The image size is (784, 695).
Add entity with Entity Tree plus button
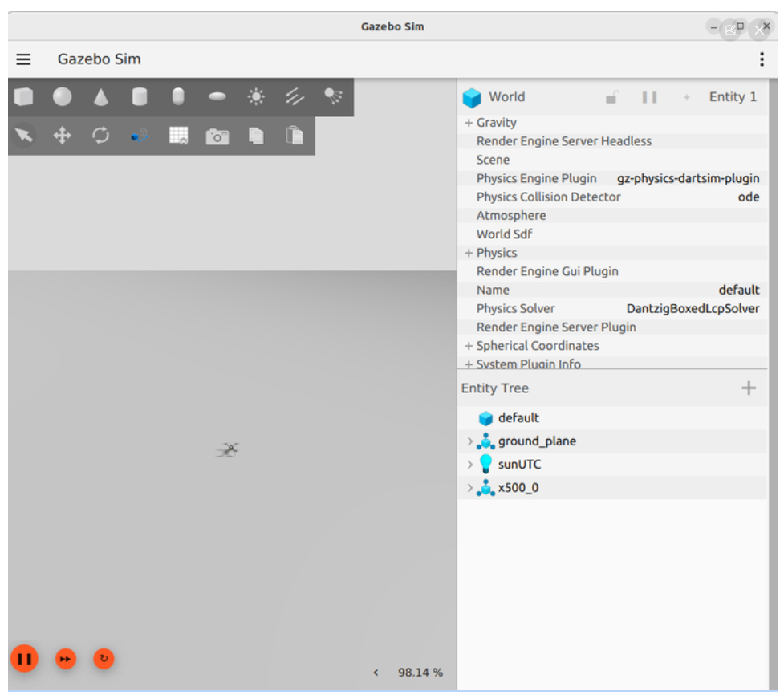click(749, 388)
